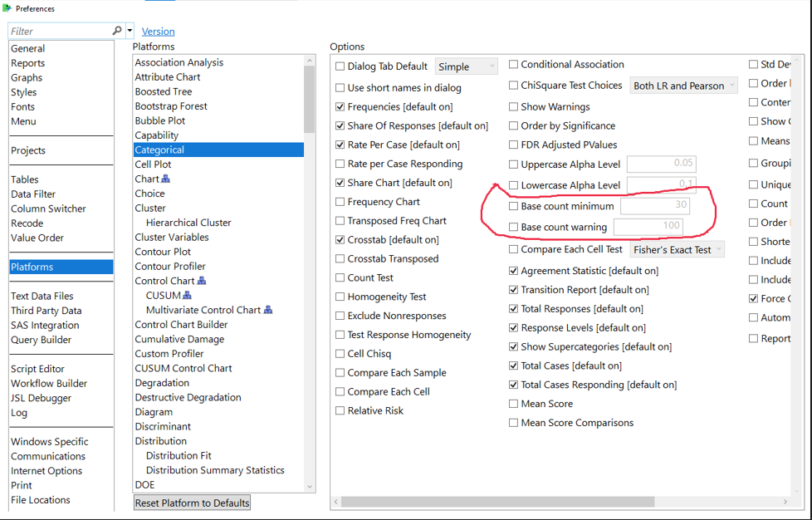Click the magnifier icon in Filter box
The image size is (812, 520).
(117, 31)
